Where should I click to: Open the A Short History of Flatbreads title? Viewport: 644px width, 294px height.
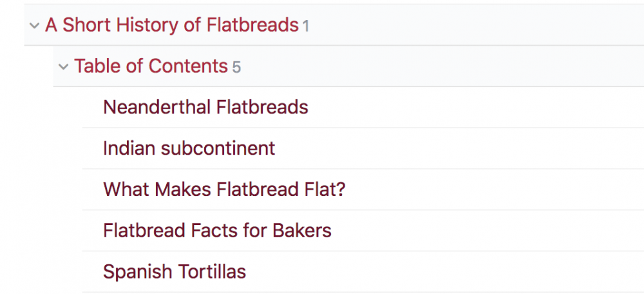[x=171, y=26]
